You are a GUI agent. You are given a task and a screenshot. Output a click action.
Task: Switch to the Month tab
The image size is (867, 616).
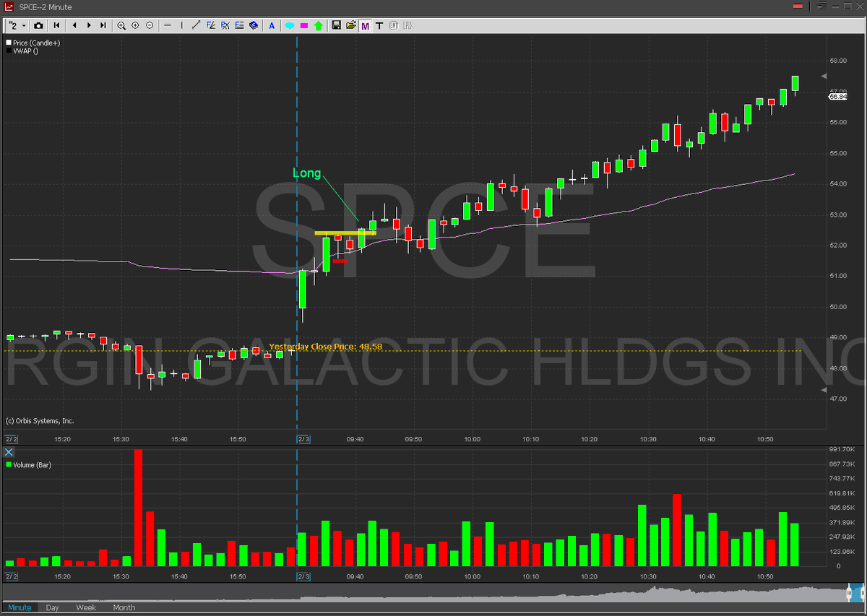pyautogui.click(x=124, y=607)
